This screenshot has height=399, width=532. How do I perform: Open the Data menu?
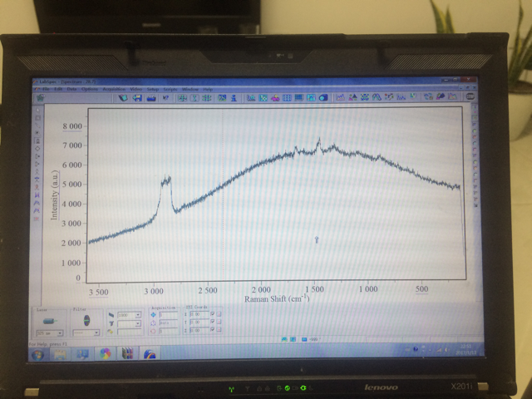point(71,89)
